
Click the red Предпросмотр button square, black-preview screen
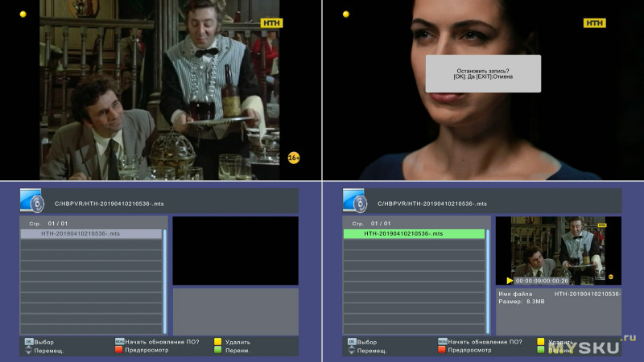[118, 350]
